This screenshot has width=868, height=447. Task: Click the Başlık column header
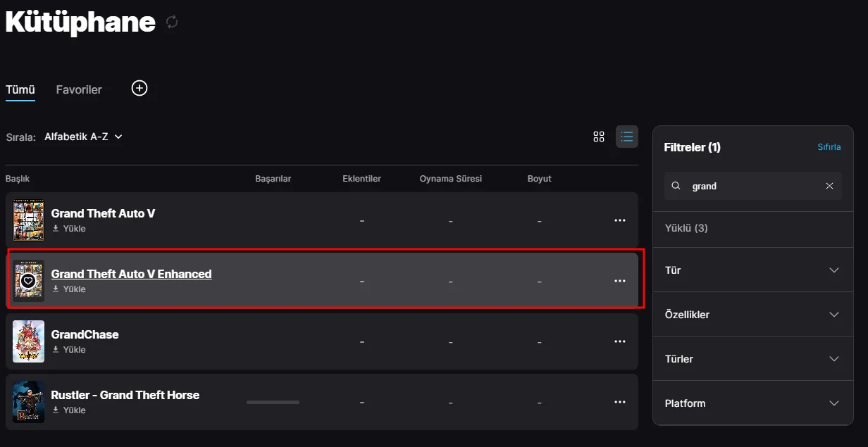click(x=18, y=179)
